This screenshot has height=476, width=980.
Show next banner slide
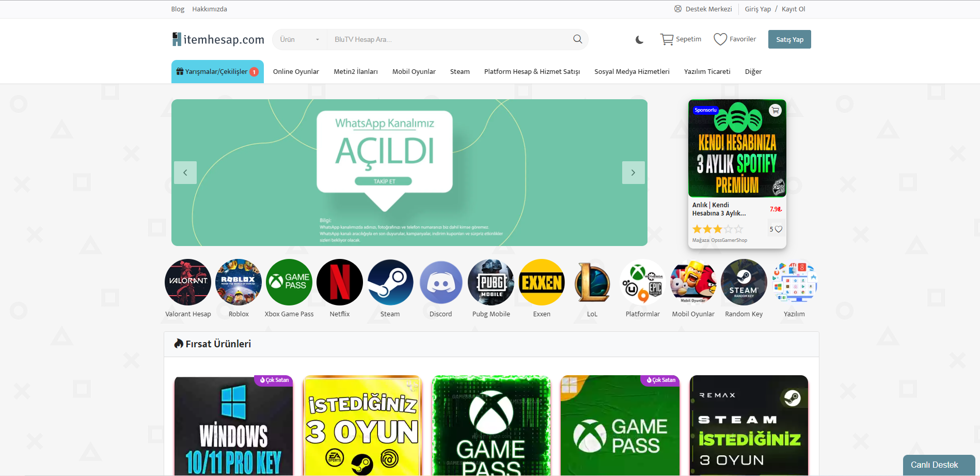coord(633,173)
